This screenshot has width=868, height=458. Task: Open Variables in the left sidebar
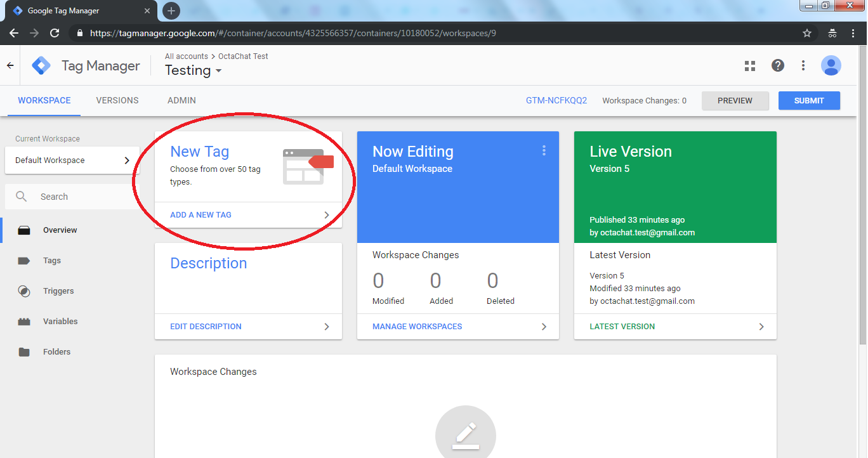[60, 322]
